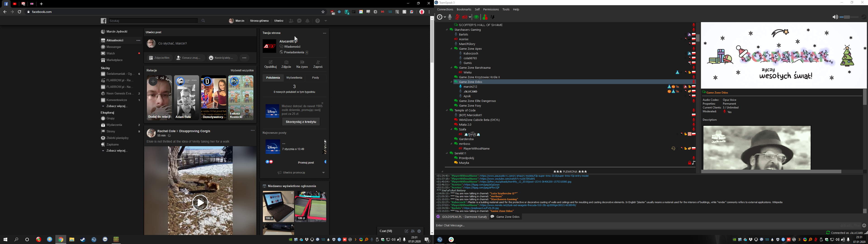Click the emoji icon in chat input
This screenshot has height=244, width=868.
pos(864,226)
